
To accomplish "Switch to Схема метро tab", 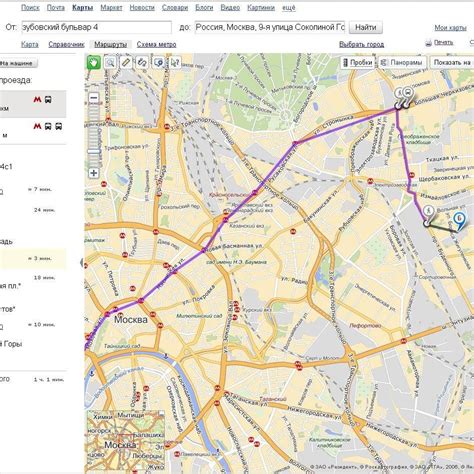I will 156,44.
